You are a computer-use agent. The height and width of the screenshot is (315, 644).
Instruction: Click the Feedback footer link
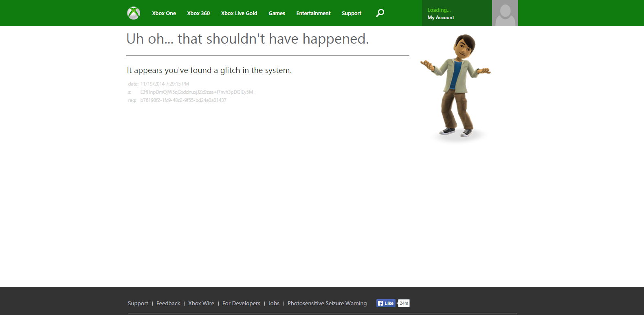(x=168, y=304)
